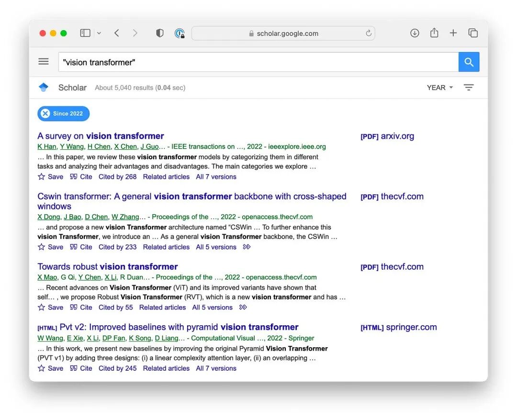The width and height of the screenshot is (517, 420).
Task: Open a new tab with plus icon
Action: [x=453, y=33]
